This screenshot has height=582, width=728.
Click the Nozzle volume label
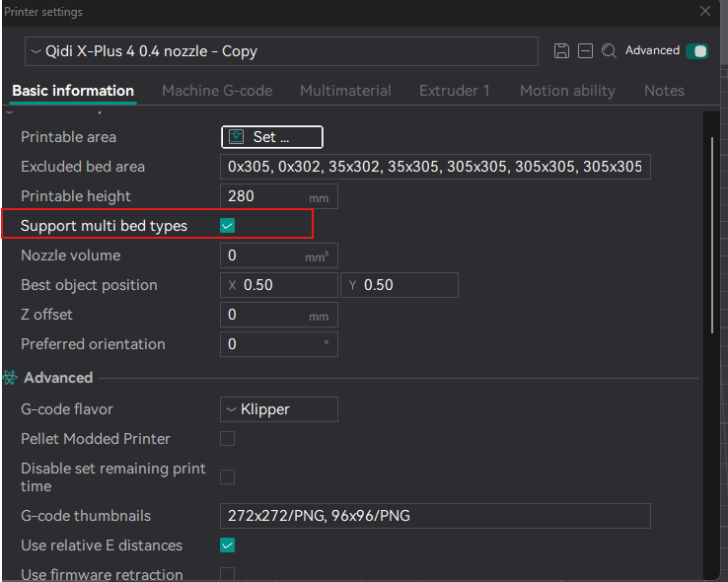[71, 255]
